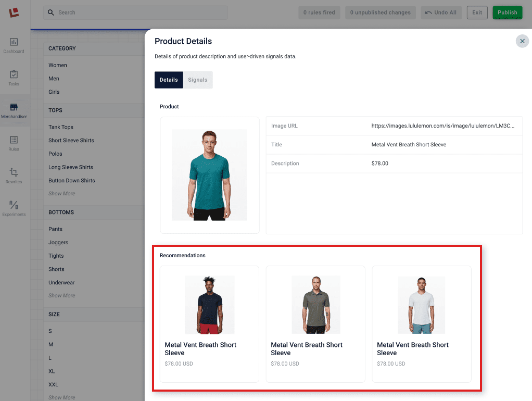The height and width of the screenshot is (401, 532).
Task: Filter by Short Sleeve Shirts
Action: [71, 140]
